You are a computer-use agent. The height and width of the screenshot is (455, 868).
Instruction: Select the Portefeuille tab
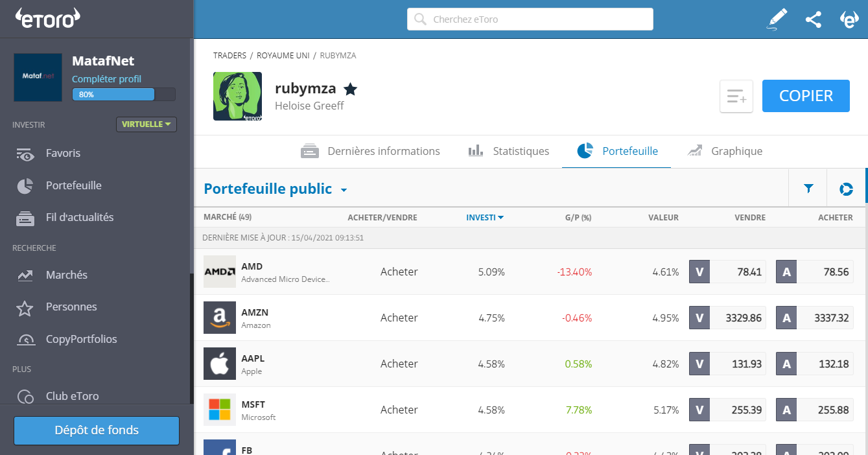617,151
